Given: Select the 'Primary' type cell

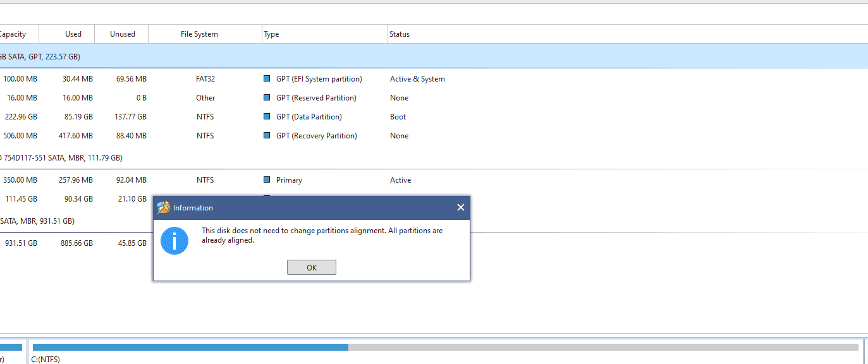Looking at the screenshot, I should pyautogui.click(x=289, y=180).
